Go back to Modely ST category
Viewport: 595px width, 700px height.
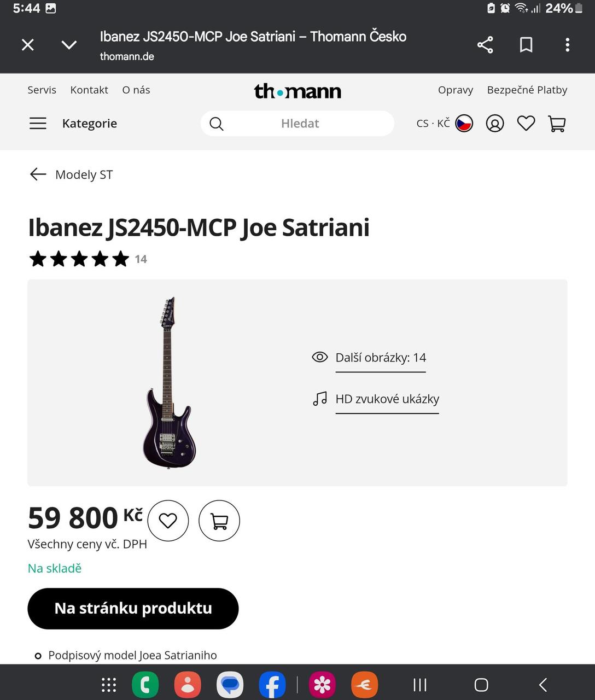pos(71,174)
